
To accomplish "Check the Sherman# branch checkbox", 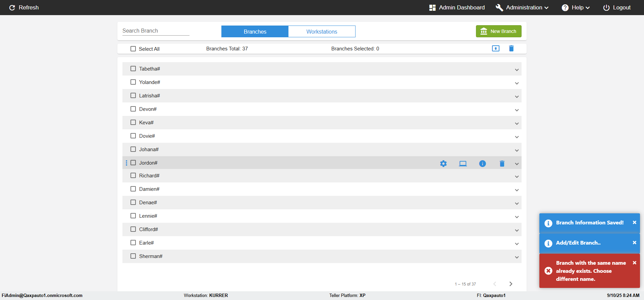I will pos(133,256).
